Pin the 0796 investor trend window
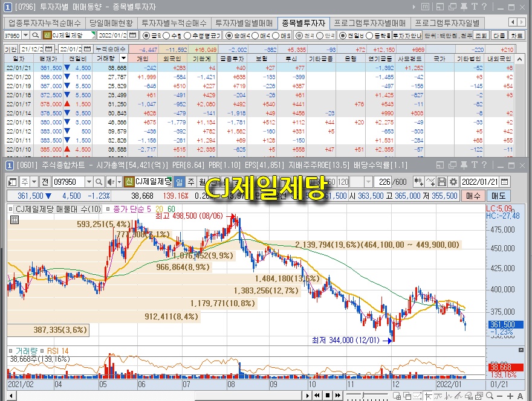This screenshot has height=401, width=532. pos(464,7)
